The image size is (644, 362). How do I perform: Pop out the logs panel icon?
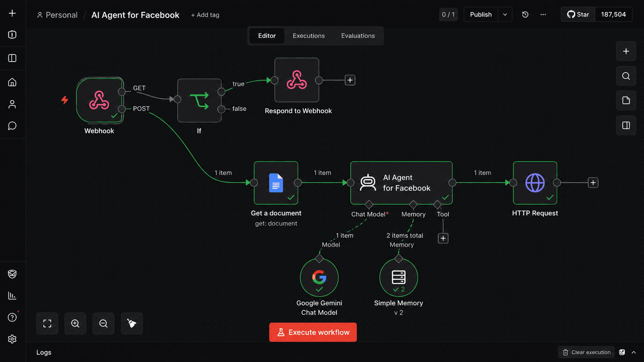point(622,352)
